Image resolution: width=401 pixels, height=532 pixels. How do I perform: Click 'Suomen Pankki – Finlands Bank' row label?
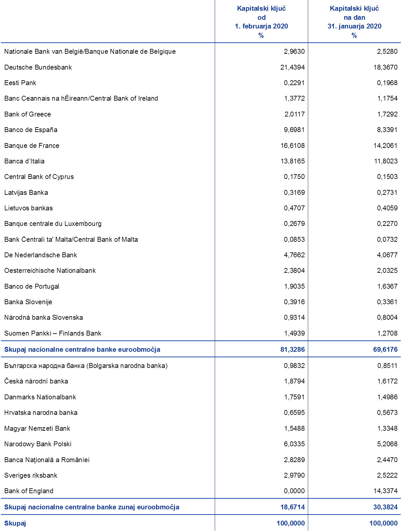(x=53, y=333)
